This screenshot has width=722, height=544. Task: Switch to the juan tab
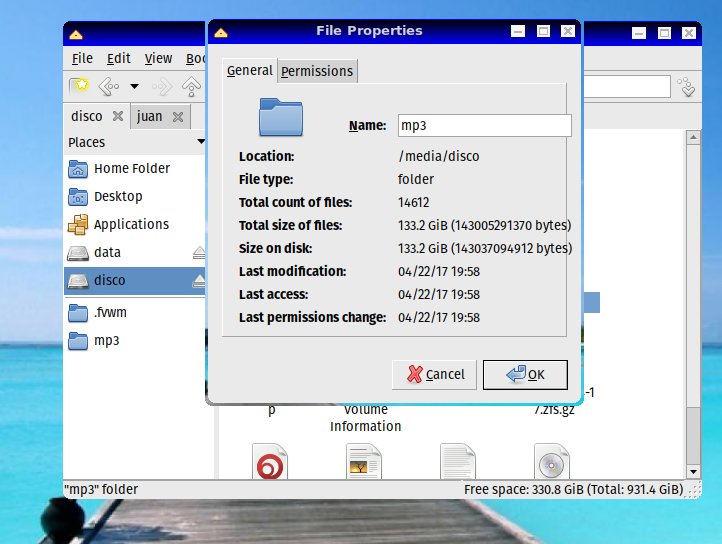click(149, 116)
